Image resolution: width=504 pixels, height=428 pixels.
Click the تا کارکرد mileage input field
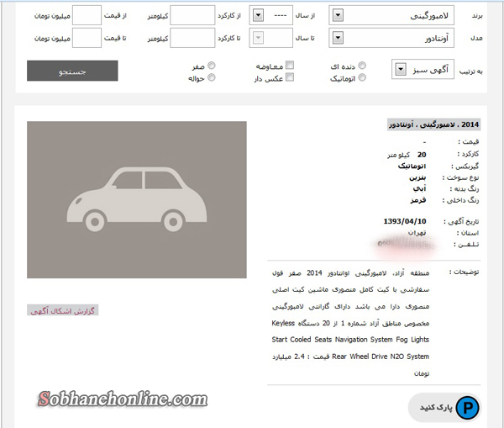pyautogui.click(x=192, y=38)
